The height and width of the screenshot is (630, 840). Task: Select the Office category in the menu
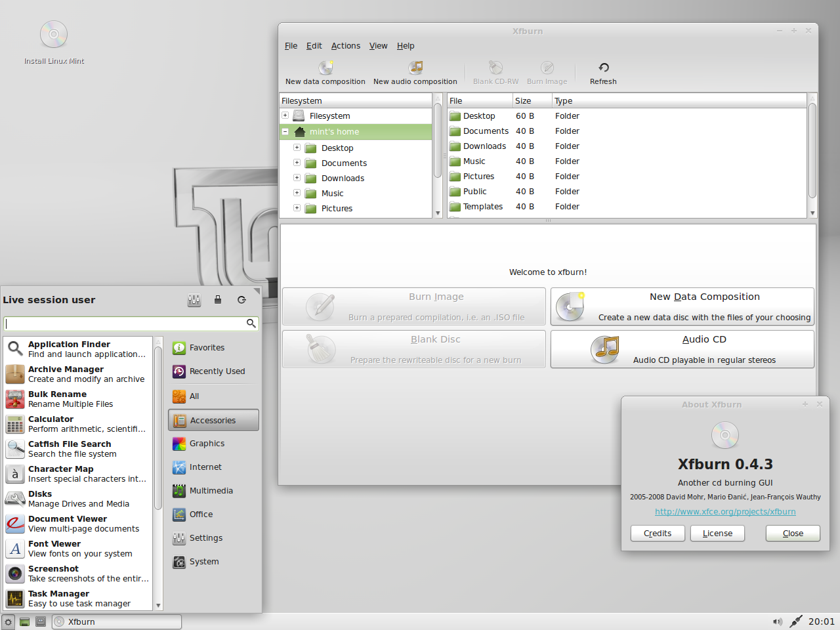(x=213, y=514)
